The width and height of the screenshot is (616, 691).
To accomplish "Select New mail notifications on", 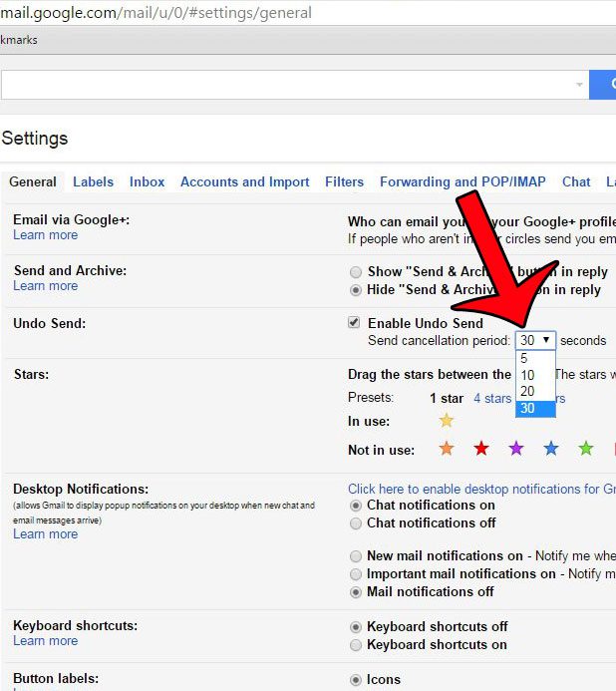I will tap(356, 556).
